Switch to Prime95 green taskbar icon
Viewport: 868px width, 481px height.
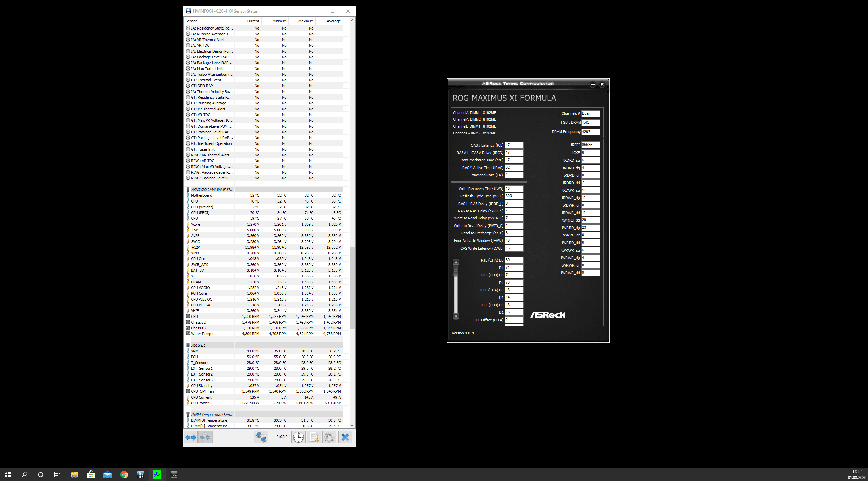tap(157, 475)
